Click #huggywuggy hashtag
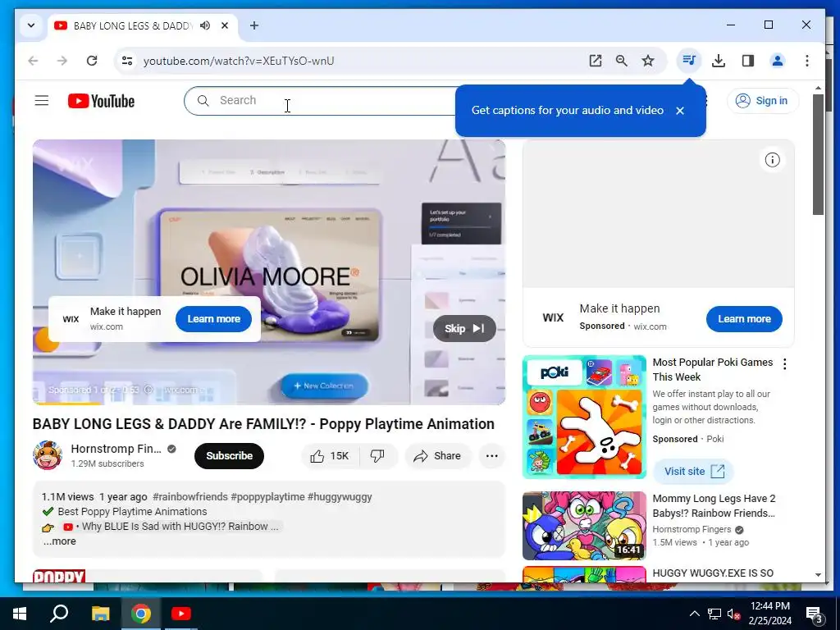Screen dimensions: 840x630 pos(340,497)
